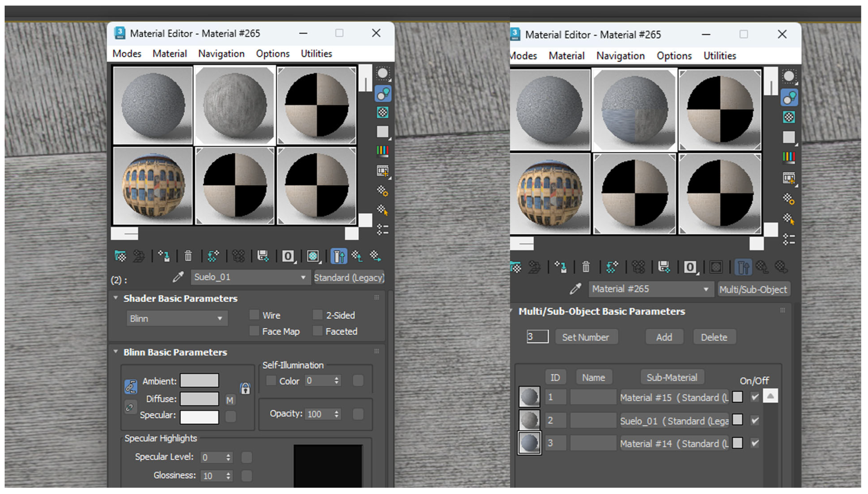Click the Diffuse color swatch

[199, 399]
